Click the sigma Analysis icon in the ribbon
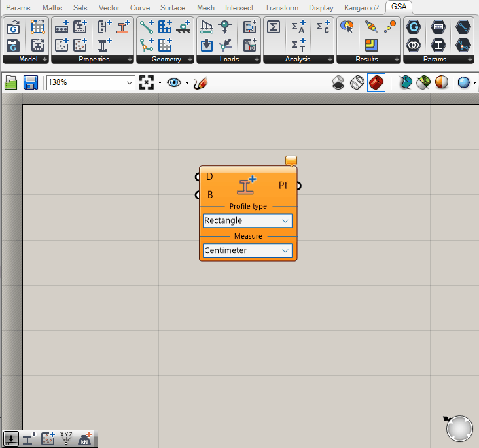Viewport: 479px width, 448px height. (274, 27)
